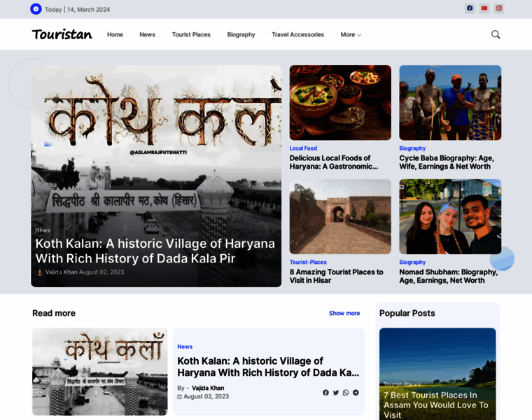
Task: Open the Tourist Places menu item
Action: point(191,34)
